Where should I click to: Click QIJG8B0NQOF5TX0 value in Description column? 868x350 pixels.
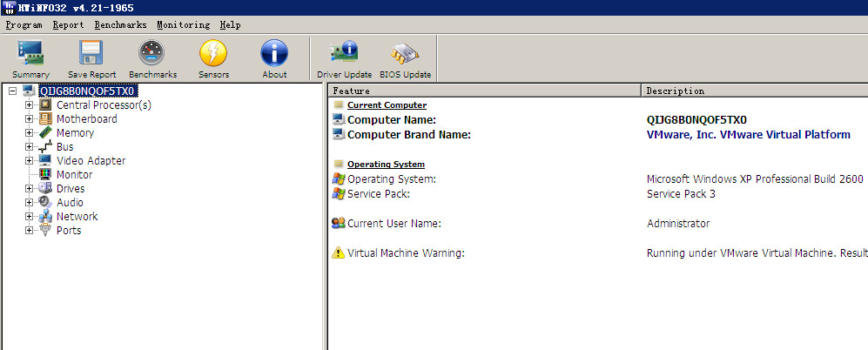[696, 119]
